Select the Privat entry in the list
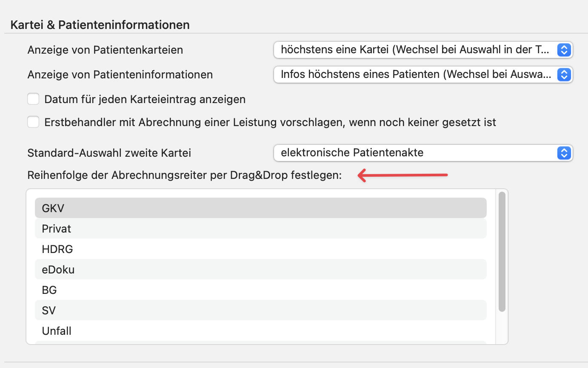 click(260, 228)
